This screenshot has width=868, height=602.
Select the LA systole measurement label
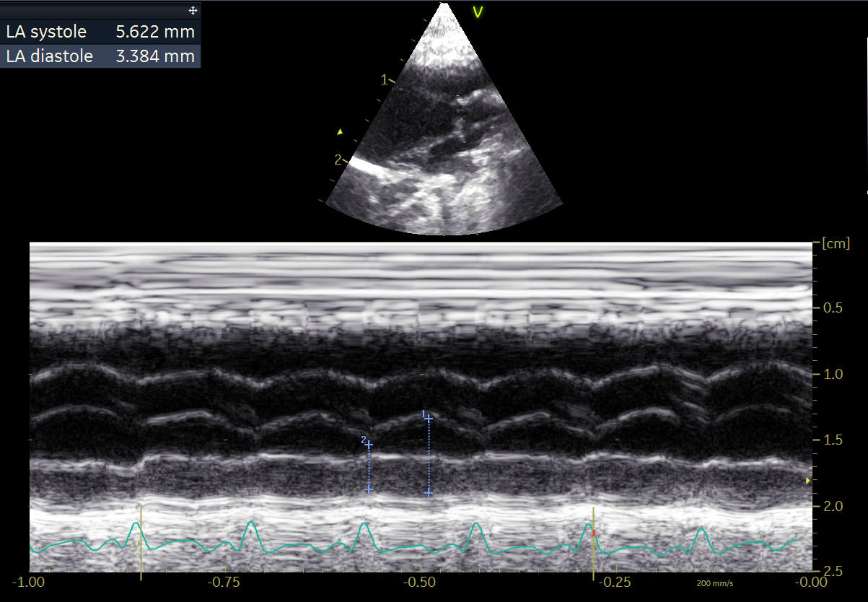[x=46, y=32]
